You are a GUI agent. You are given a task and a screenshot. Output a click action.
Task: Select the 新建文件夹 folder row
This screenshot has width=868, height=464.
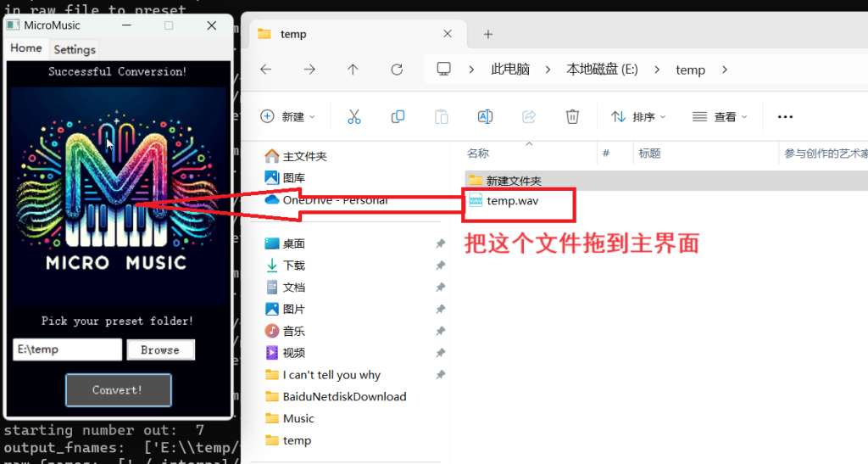(x=666, y=181)
